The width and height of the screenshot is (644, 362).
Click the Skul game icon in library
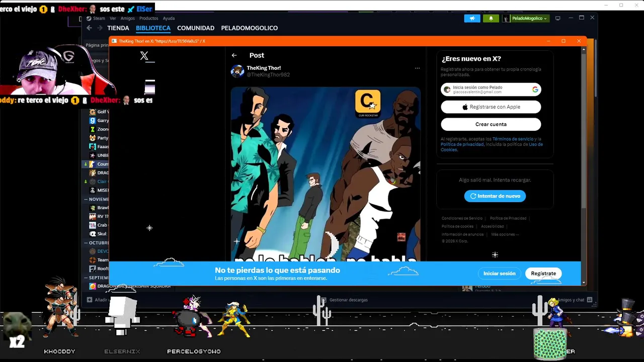[93, 234]
